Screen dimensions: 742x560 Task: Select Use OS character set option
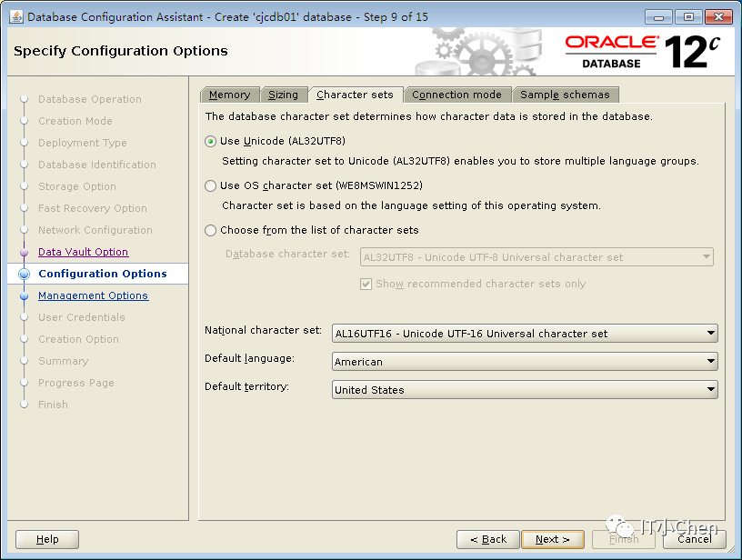211,185
